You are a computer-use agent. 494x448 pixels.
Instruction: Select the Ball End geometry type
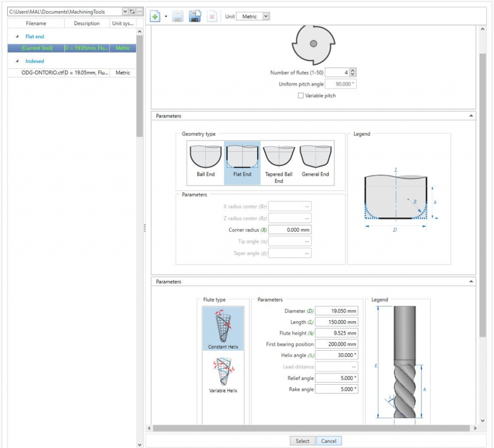(205, 157)
